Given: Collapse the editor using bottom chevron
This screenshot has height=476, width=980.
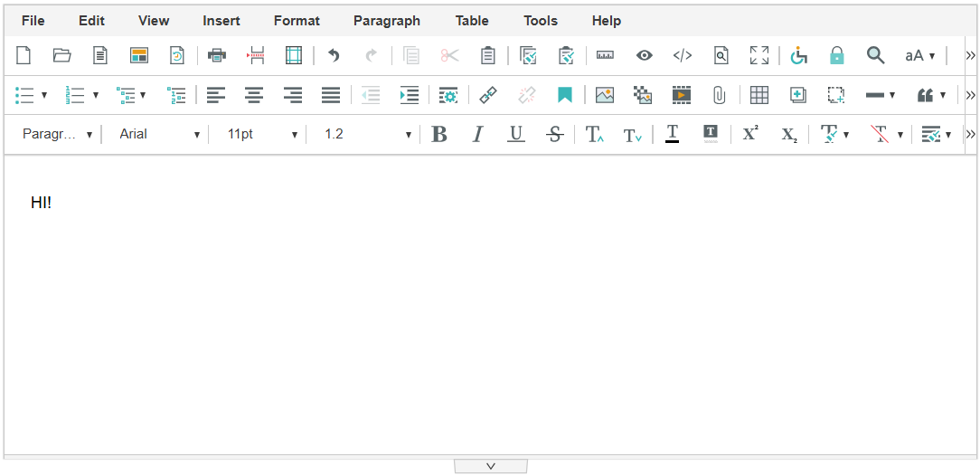Looking at the screenshot, I should (x=491, y=466).
